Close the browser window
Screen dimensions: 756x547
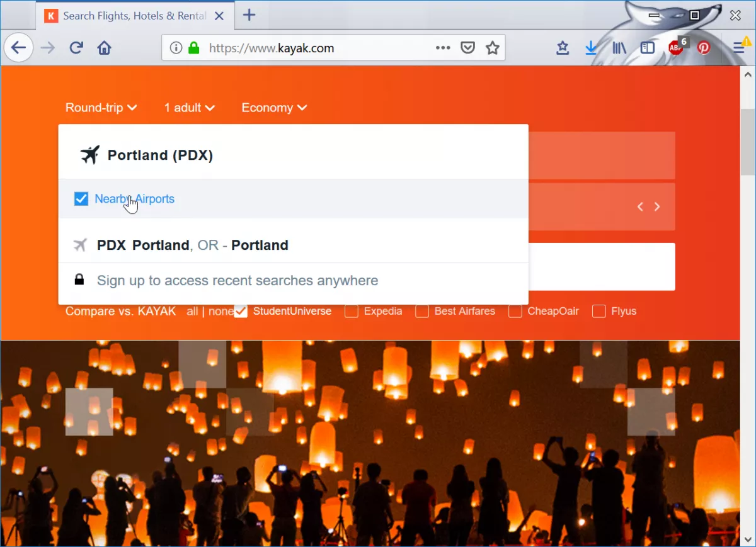click(x=735, y=15)
